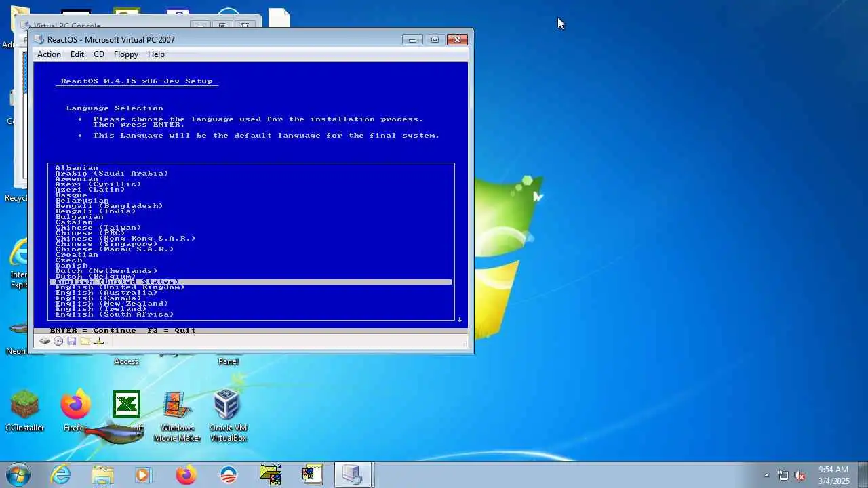Launch Firefox from the taskbar

[186, 474]
